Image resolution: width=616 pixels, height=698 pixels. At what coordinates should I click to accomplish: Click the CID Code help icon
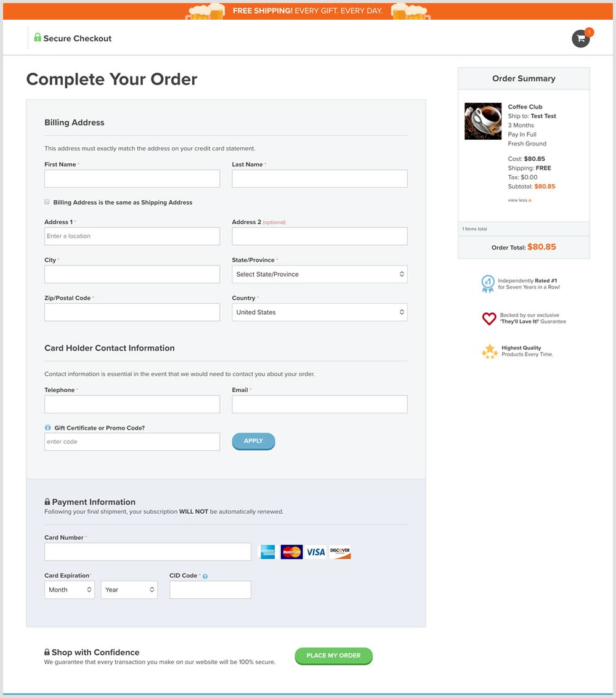(x=205, y=577)
